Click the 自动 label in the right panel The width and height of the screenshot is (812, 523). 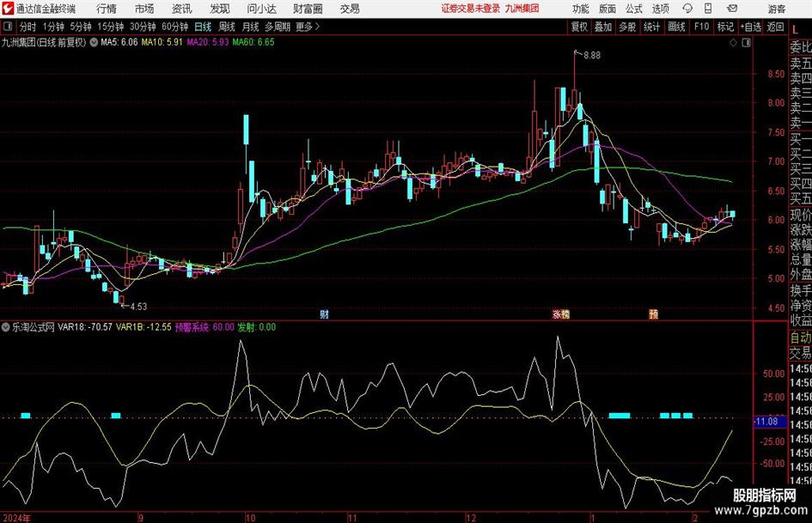(801, 338)
